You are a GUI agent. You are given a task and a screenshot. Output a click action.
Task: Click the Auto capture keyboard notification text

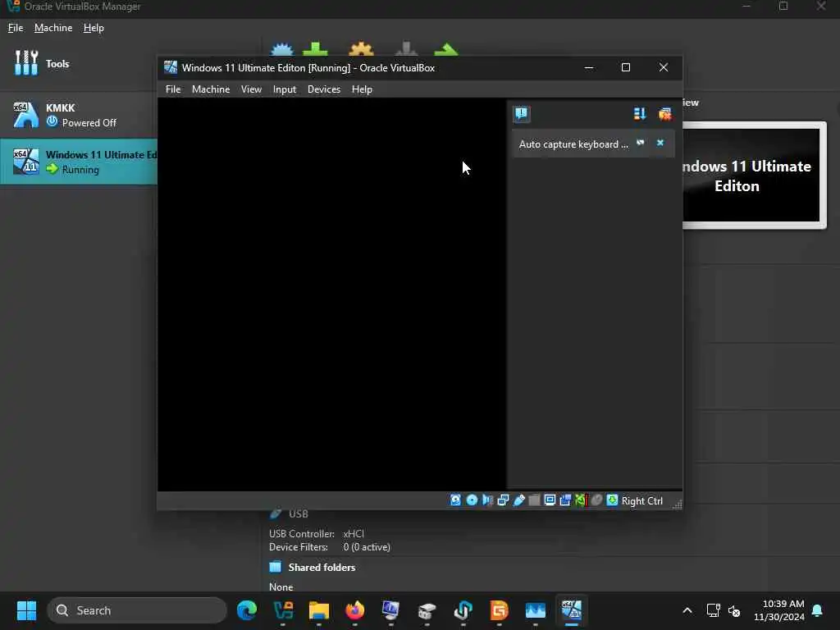(573, 144)
